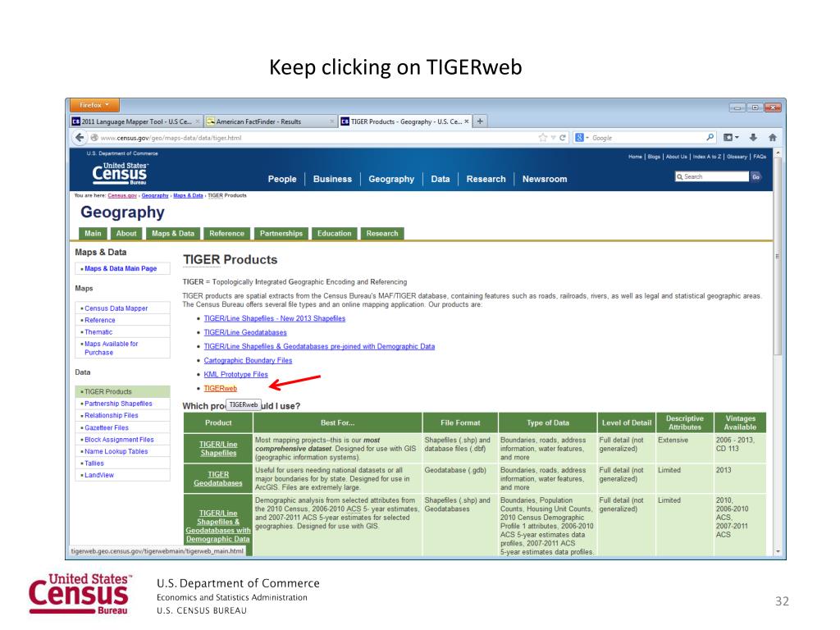The image size is (840, 630).
Task: Open TIGER/Line Geodatabases link
Action: tap(245, 332)
